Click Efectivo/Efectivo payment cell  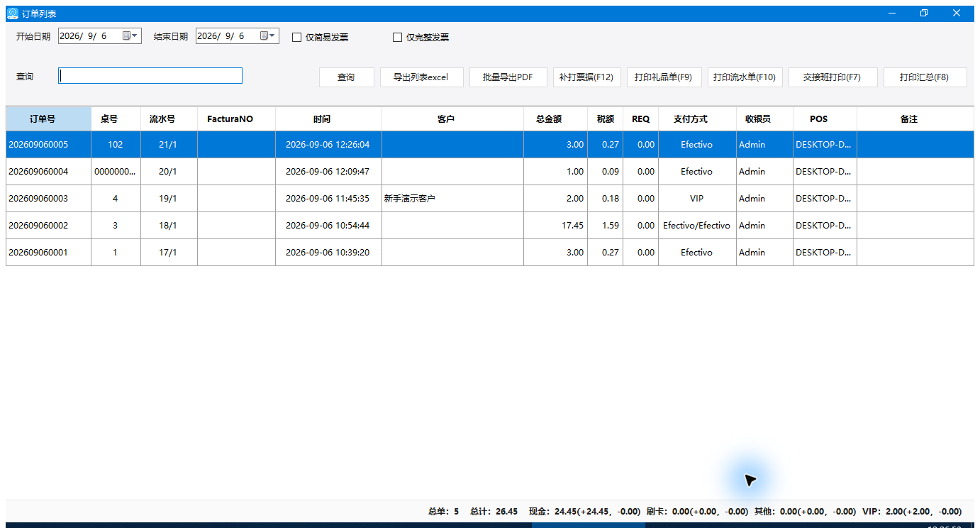pyautogui.click(x=698, y=226)
